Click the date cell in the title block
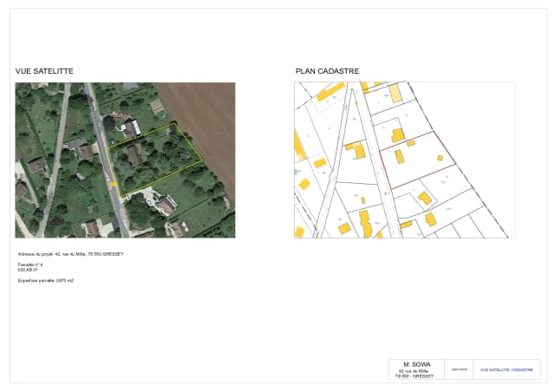The height and width of the screenshot is (392, 555). (457, 369)
